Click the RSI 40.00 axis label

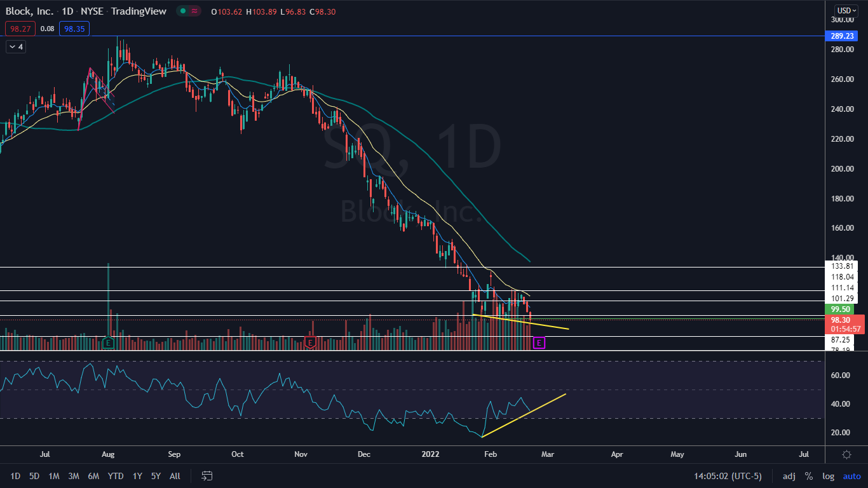point(841,404)
